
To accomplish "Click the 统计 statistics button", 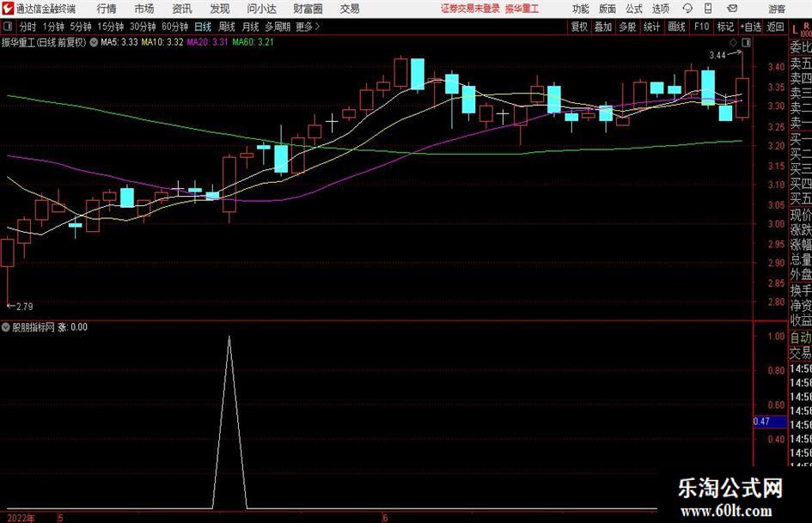I will click(651, 27).
